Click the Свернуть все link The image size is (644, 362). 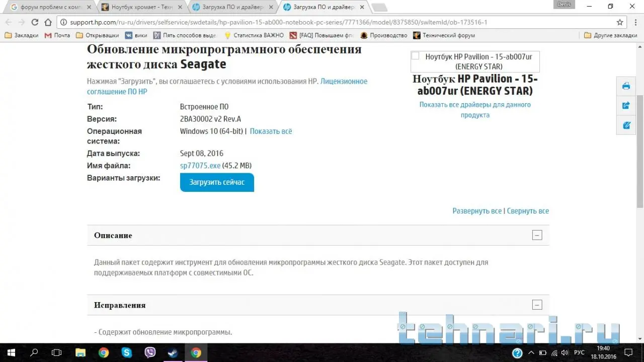tap(528, 211)
